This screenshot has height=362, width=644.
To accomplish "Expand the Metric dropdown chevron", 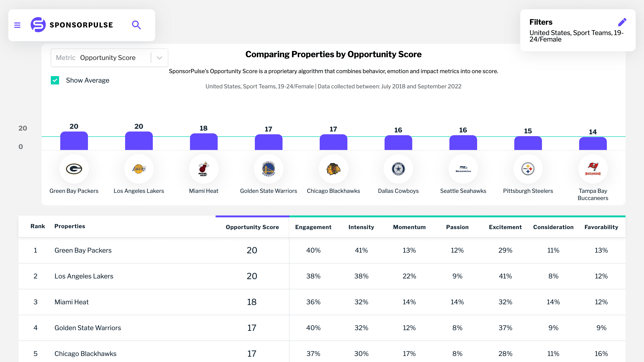I will pos(159,58).
